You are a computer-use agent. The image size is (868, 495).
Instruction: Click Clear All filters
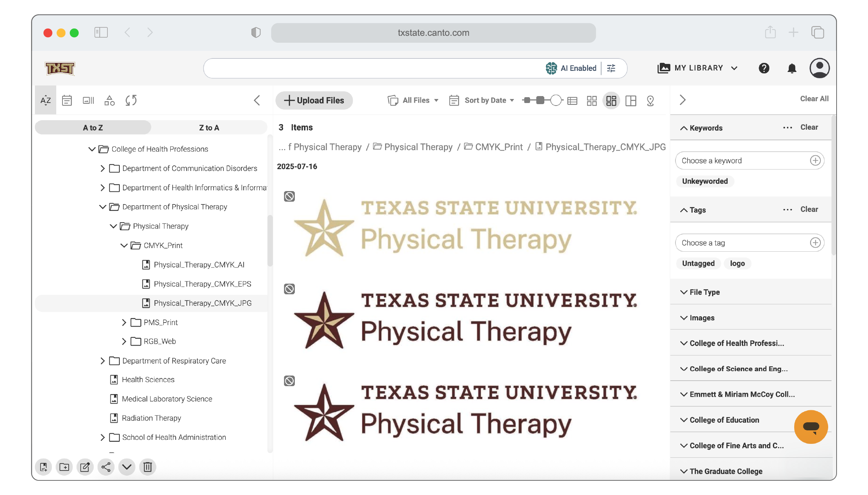click(814, 99)
